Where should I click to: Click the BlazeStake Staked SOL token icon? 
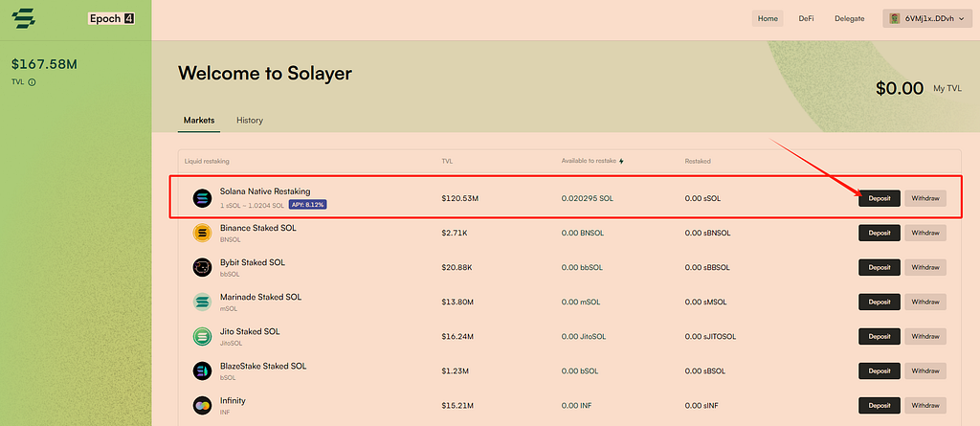point(202,370)
